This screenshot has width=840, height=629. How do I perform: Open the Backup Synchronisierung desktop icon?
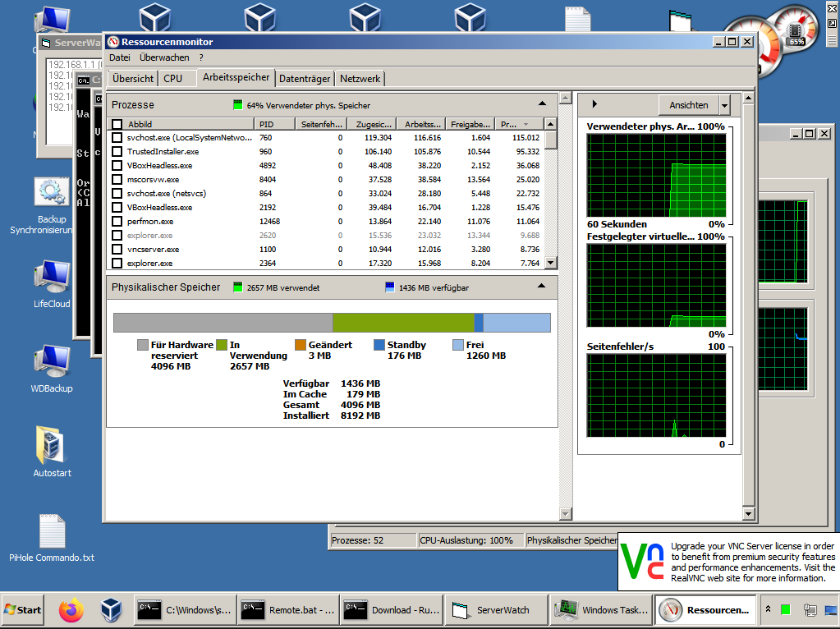(51, 193)
